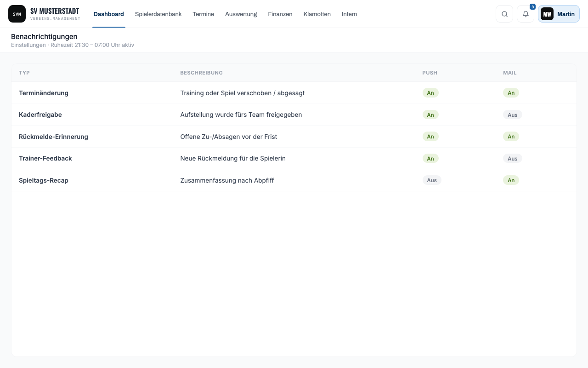This screenshot has height=368, width=588.
Task: Click the SVM club logo
Action: pos(17,14)
